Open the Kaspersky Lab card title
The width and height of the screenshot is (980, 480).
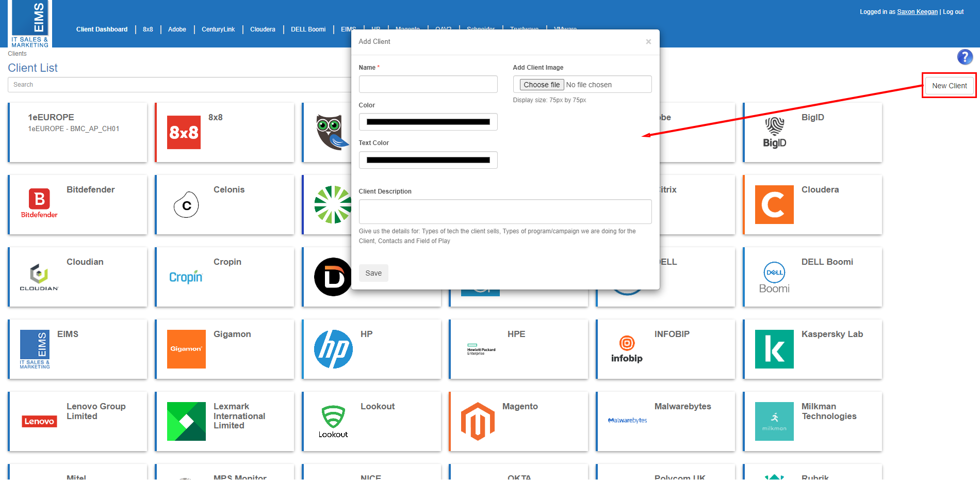tap(832, 334)
